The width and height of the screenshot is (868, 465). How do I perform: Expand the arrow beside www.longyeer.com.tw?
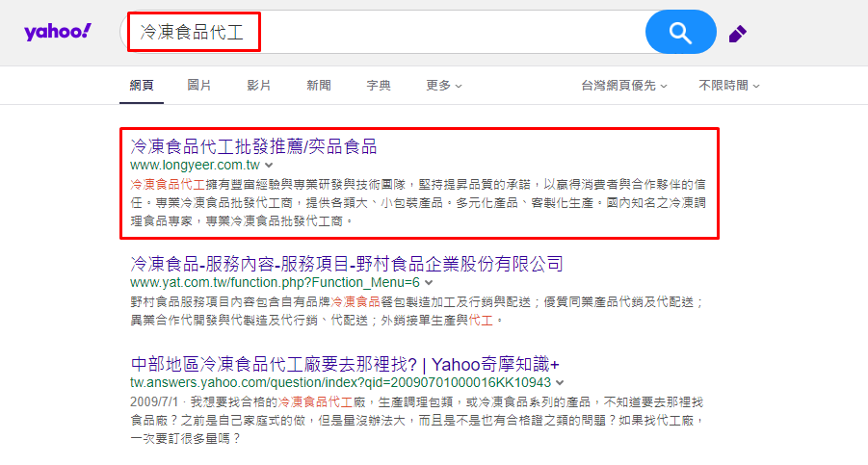[x=269, y=166]
